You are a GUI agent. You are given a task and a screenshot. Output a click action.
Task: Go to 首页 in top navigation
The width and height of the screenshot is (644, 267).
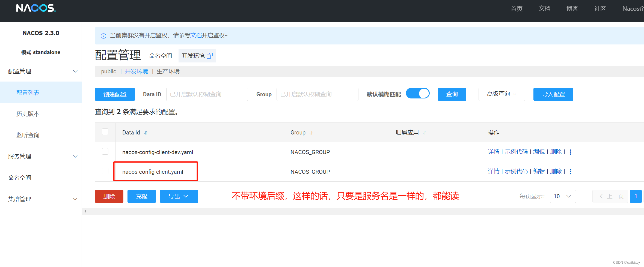517,8
